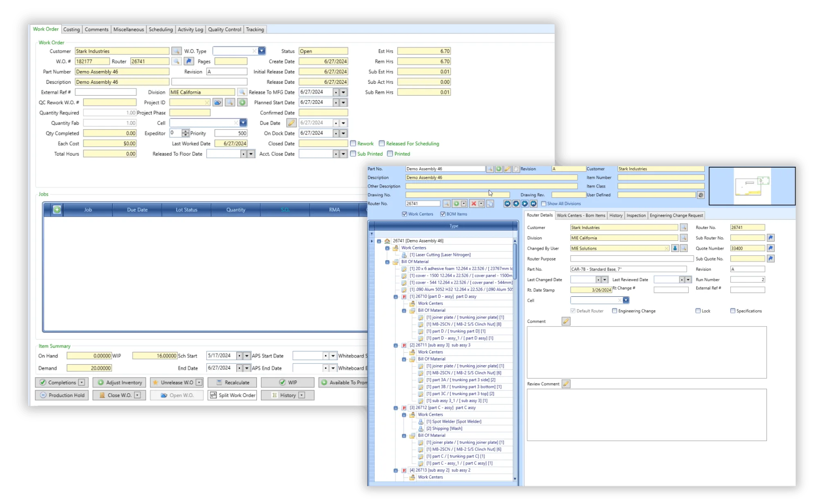Screen dimensions: 818x504
Task: Uncheck the BOM Items checkbox
Action: tap(443, 214)
